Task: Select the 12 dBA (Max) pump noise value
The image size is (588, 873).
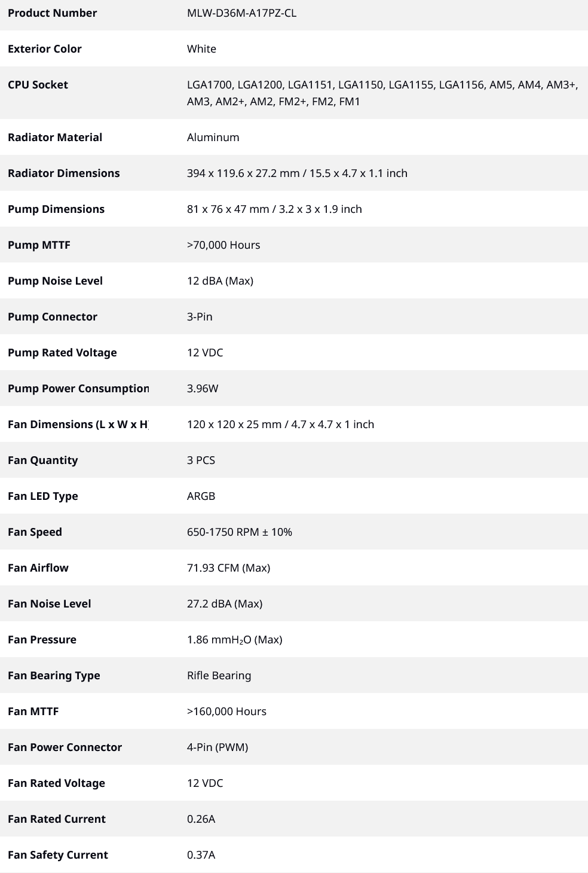Action: [220, 280]
